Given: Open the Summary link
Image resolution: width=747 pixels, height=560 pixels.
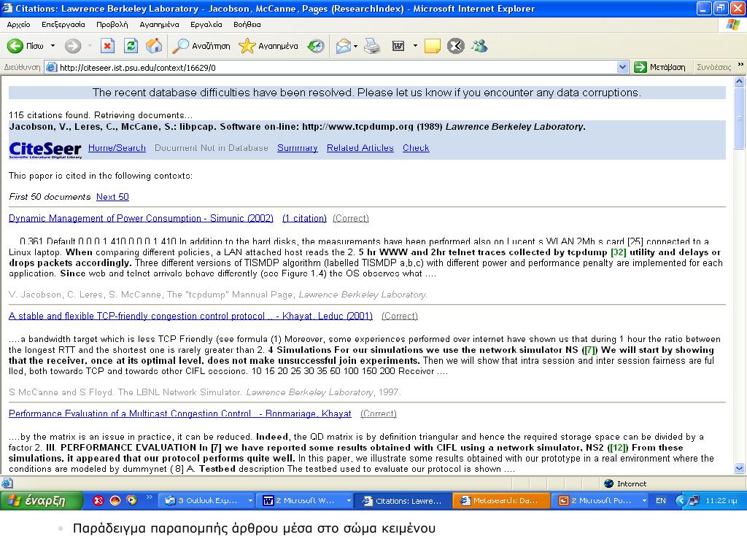Looking at the screenshot, I should (x=298, y=147).
